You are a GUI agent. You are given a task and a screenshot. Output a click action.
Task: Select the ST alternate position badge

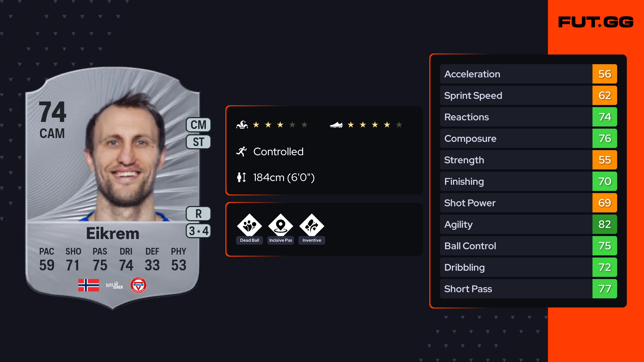[199, 142]
